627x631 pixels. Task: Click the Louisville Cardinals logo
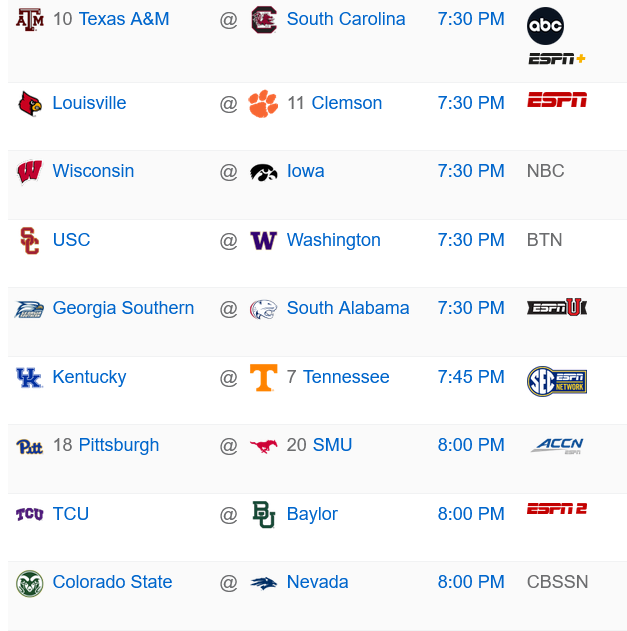[30, 103]
